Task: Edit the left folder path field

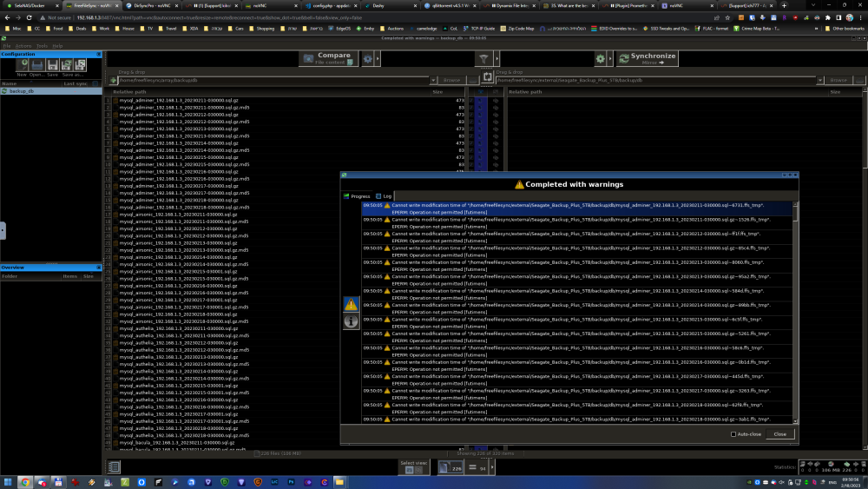Action: pos(274,80)
